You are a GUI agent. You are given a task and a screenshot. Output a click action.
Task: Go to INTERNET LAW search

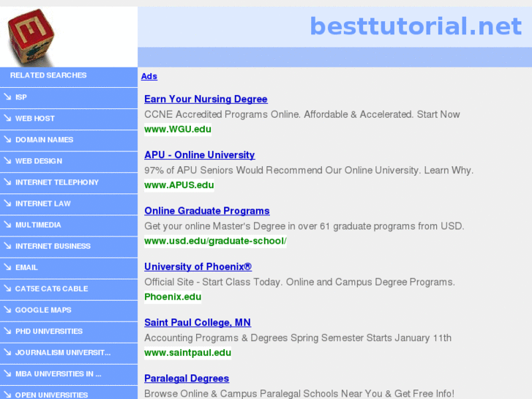[x=43, y=204]
